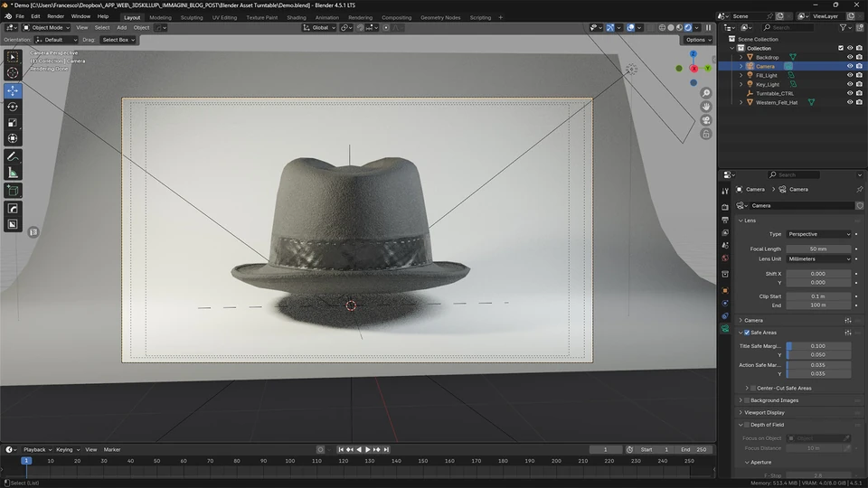The height and width of the screenshot is (488, 868).
Task: Disable Turntable_CTRL in renders
Action: pyautogui.click(x=859, y=93)
